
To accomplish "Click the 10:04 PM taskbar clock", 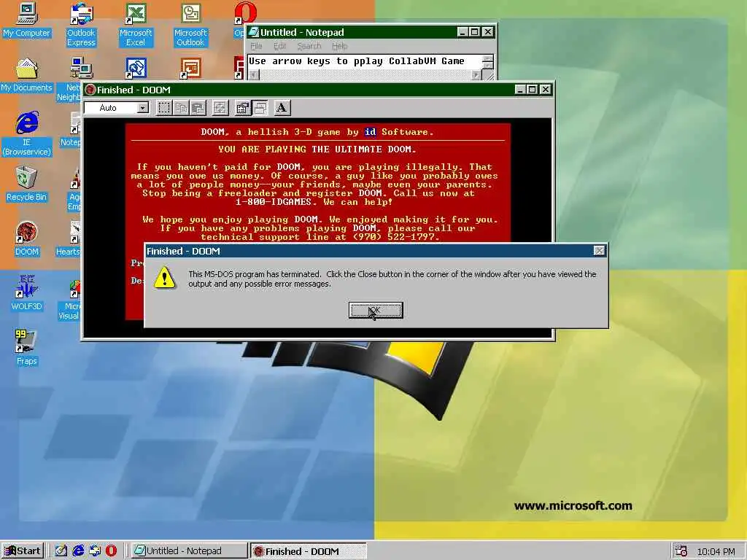I will click(x=716, y=551).
